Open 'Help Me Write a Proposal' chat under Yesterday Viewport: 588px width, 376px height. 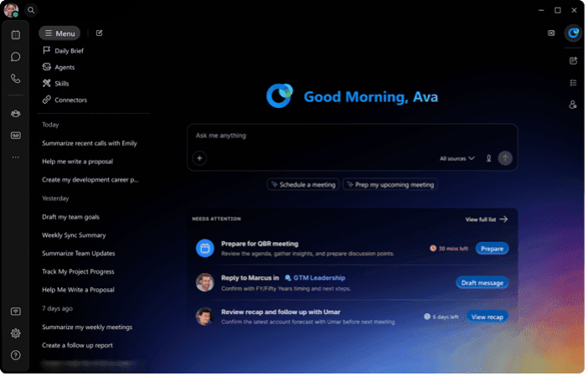[x=79, y=290]
